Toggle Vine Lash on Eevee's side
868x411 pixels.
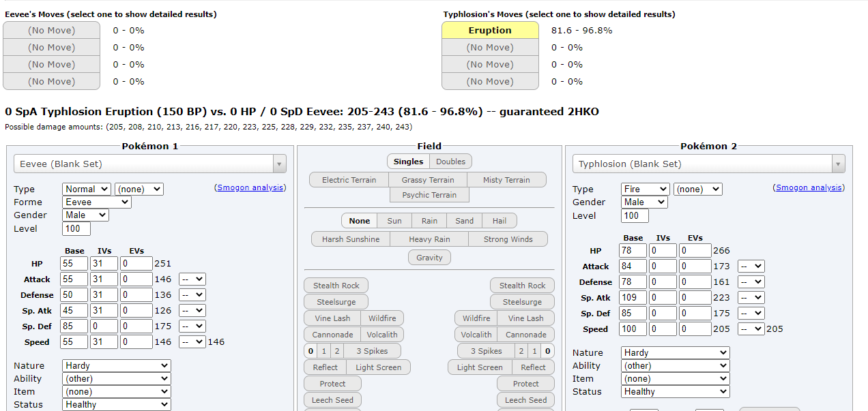coord(332,318)
